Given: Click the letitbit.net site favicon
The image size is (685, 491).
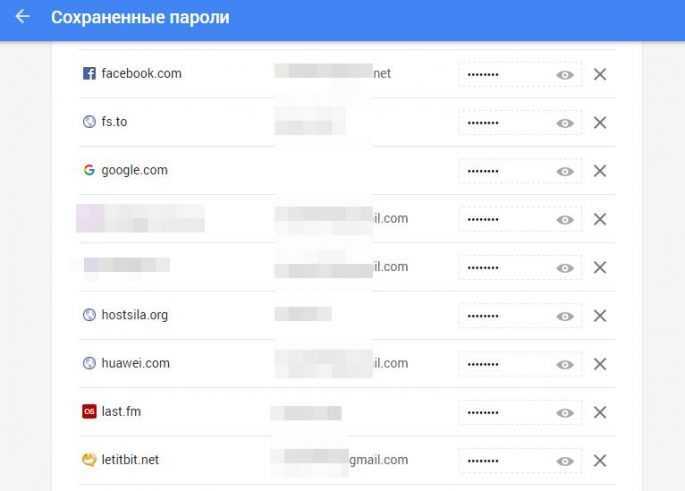Looking at the screenshot, I should (x=89, y=460).
